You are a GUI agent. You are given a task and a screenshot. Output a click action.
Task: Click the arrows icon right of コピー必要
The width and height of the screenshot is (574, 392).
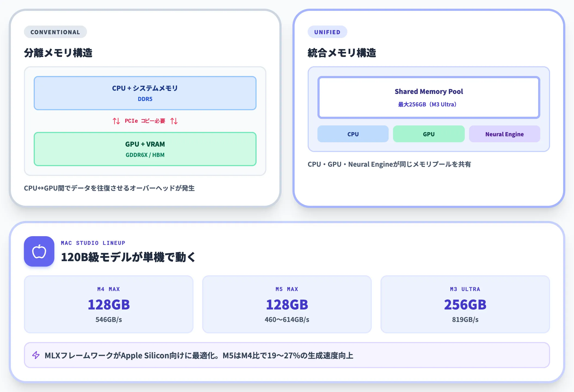(174, 121)
